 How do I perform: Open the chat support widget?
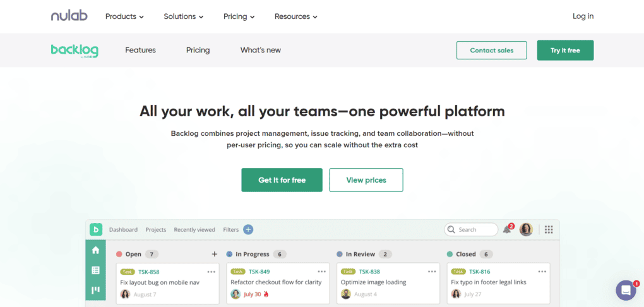pos(626,290)
